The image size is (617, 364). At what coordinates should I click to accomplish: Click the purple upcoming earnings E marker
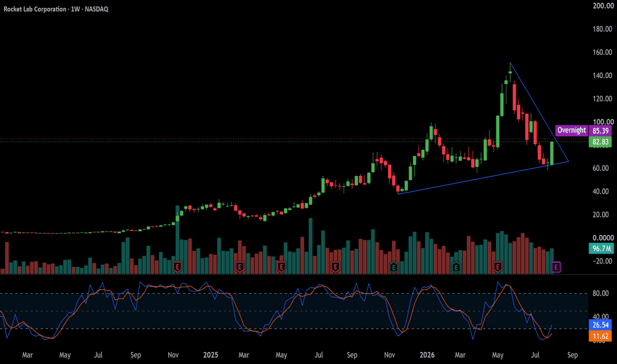tap(555, 267)
